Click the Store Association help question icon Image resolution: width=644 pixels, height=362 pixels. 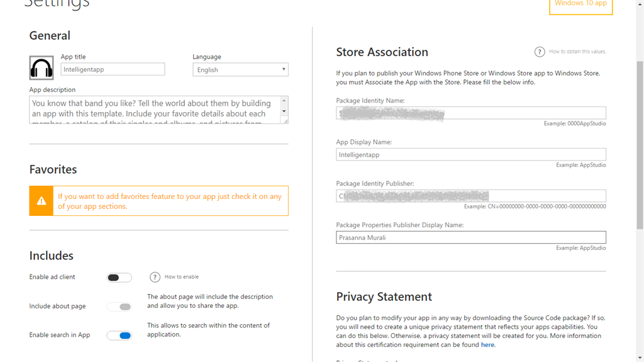point(540,52)
